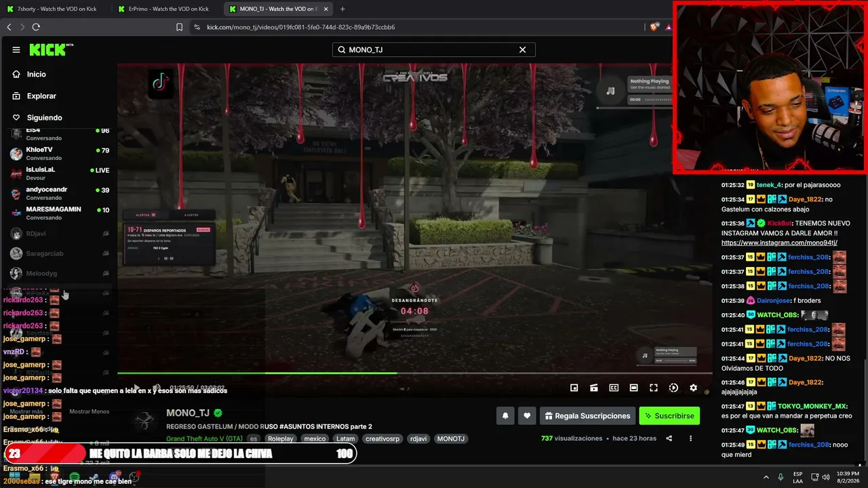
Task: Open andyoceandr channel in sidebar
Action: (x=60, y=193)
